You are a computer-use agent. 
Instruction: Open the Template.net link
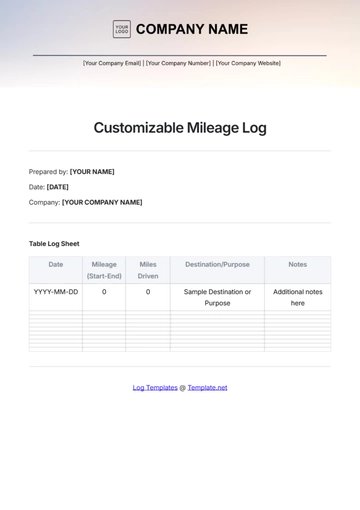pyautogui.click(x=207, y=388)
